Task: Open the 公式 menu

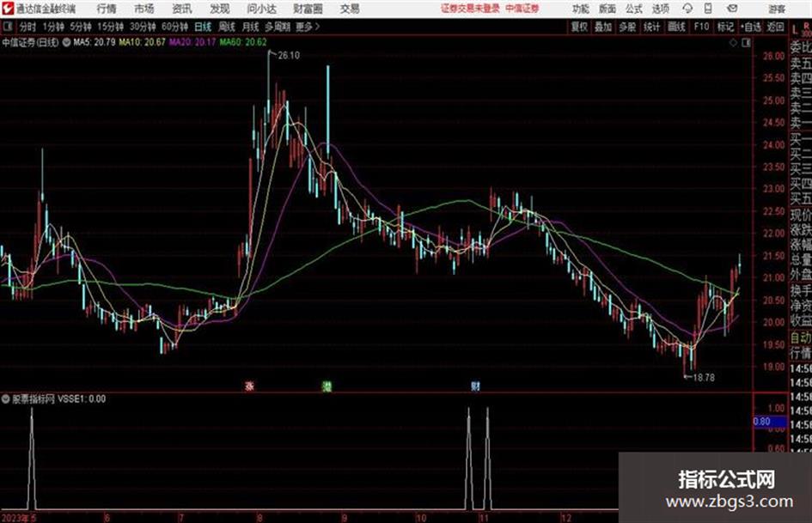Action: [634, 9]
